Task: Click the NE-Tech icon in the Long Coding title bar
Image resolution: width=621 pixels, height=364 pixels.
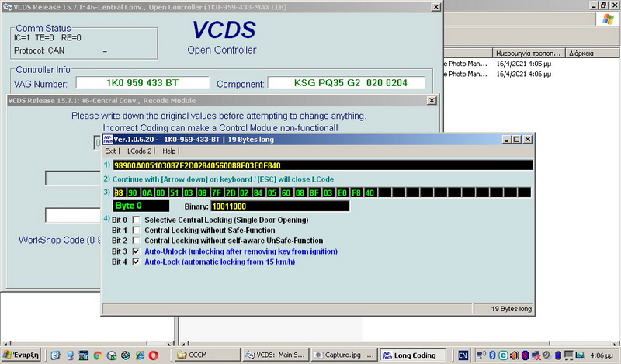Action: tap(107, 139)
